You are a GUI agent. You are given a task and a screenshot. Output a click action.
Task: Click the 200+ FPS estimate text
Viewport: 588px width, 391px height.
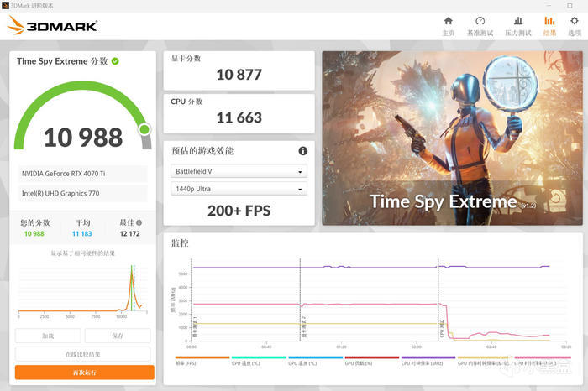(x=239, y=211)
